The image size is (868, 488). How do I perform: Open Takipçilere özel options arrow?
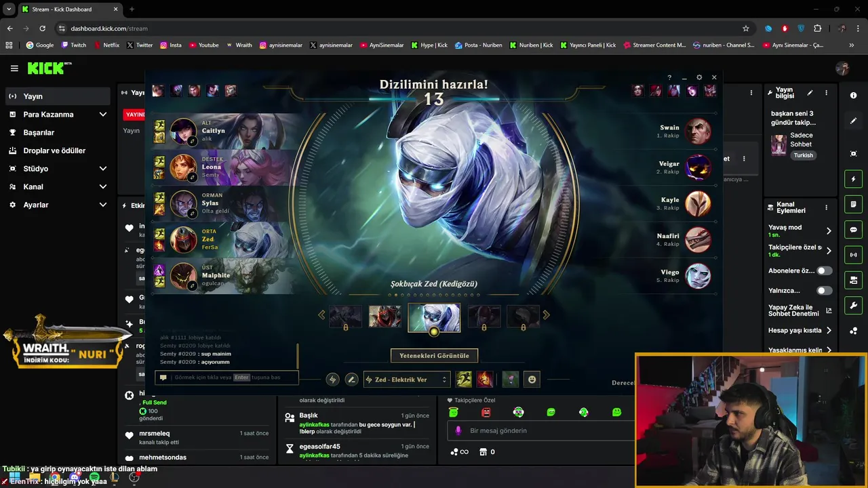[x=829, y=251]
